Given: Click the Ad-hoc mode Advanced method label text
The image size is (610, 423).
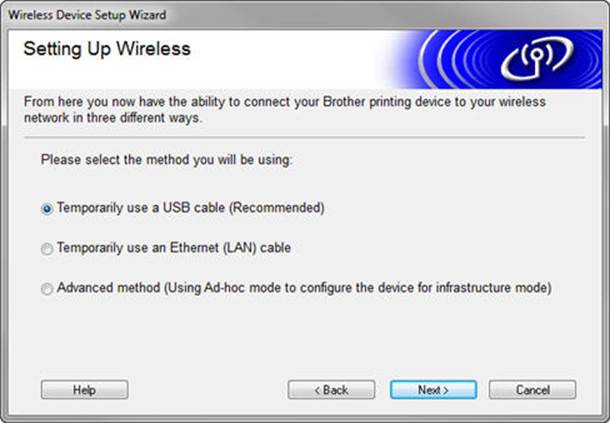Looking at the screenshot, I should pos(304,288).
